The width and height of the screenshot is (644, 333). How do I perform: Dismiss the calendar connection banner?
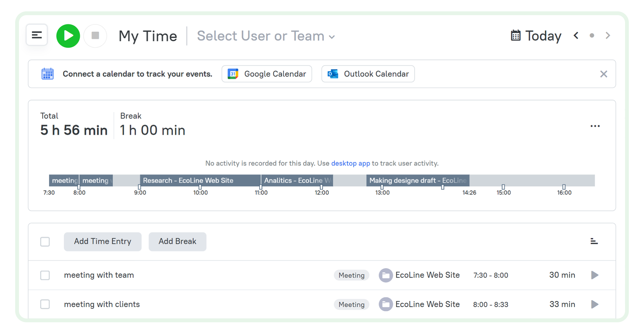[603, 74]
